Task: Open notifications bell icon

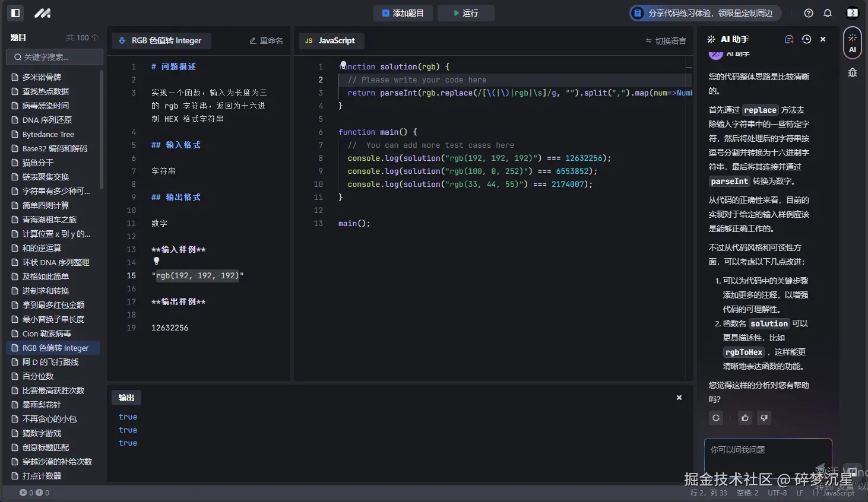Action: pyautogui.click(x=828, y=13)
